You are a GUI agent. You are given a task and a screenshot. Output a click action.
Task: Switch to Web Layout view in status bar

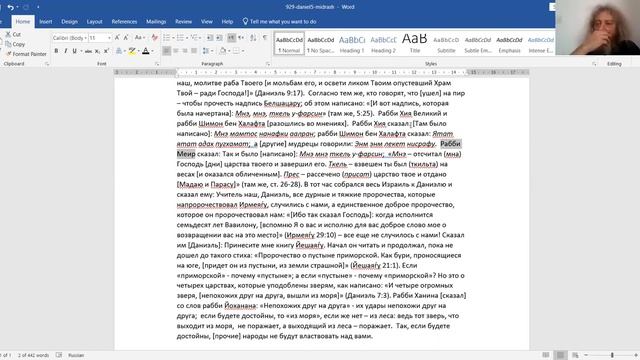[575, 355]
